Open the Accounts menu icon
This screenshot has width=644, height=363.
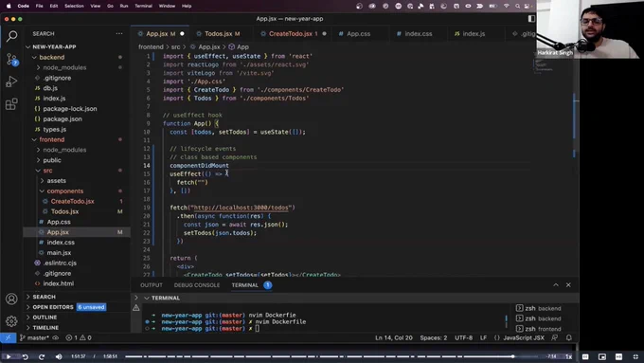pos(11,299)
